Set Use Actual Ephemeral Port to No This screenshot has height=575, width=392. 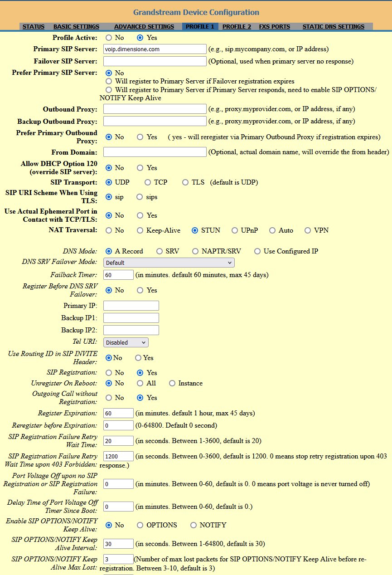[x=109, y=215]
